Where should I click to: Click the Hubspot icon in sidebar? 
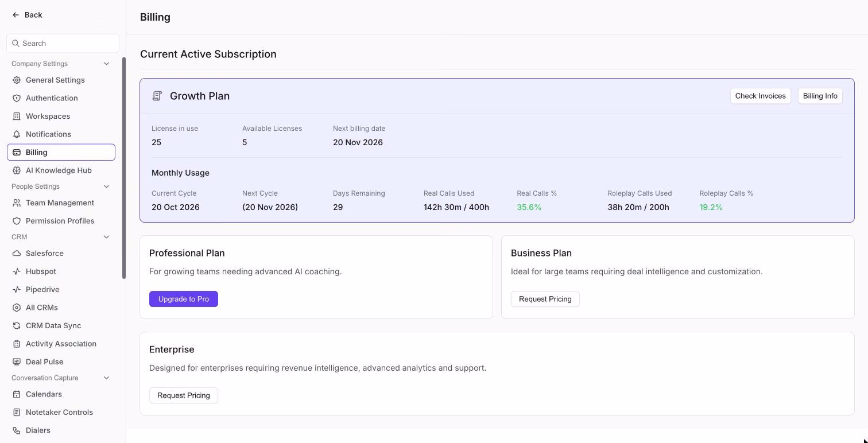tap(17, 271)
